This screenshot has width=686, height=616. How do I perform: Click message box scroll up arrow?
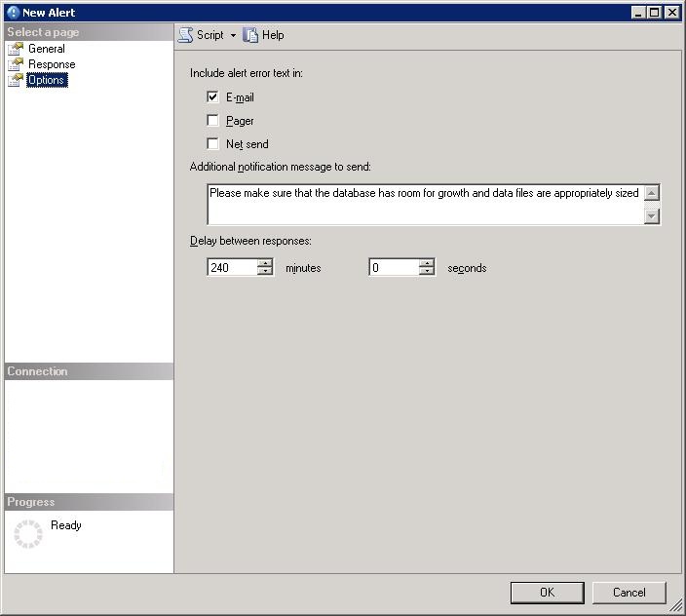(652, 193)
